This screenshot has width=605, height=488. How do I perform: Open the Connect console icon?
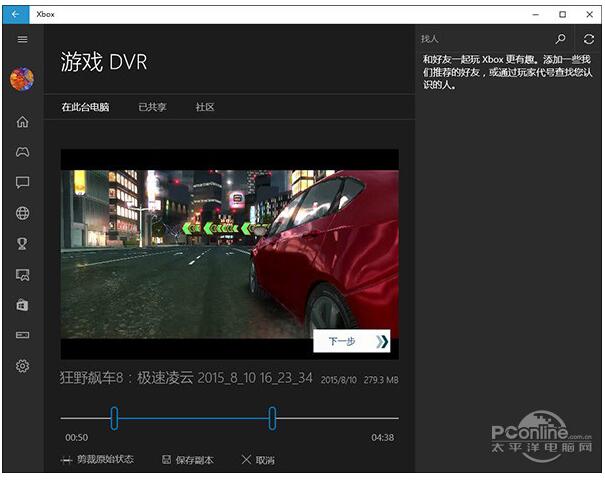22,335
